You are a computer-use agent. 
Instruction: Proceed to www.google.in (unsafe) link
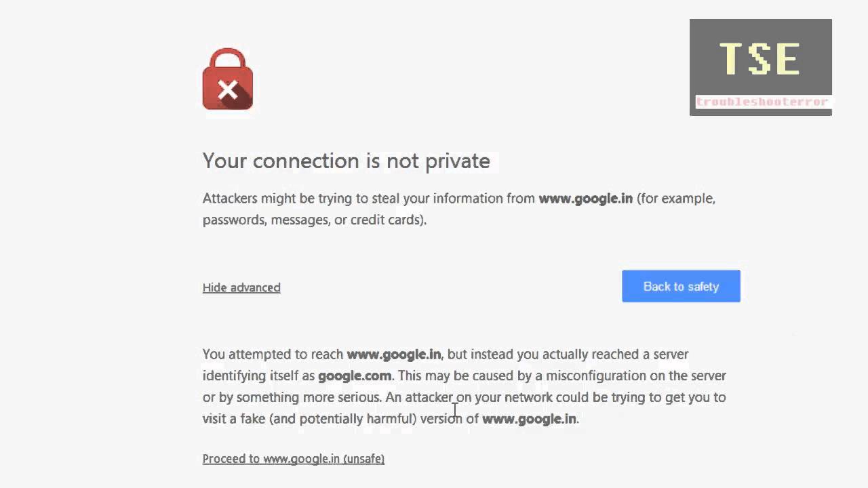pyautogui.click(x=294, y=459)
